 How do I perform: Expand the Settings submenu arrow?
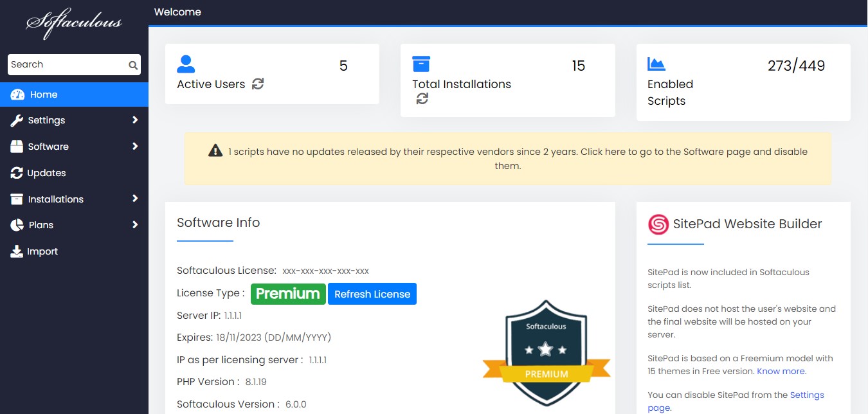(x=135, y=120)
